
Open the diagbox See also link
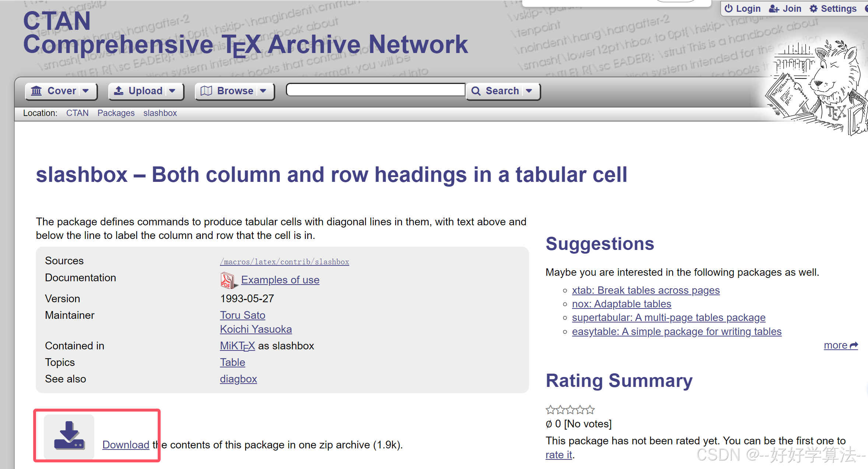[238, 379]
